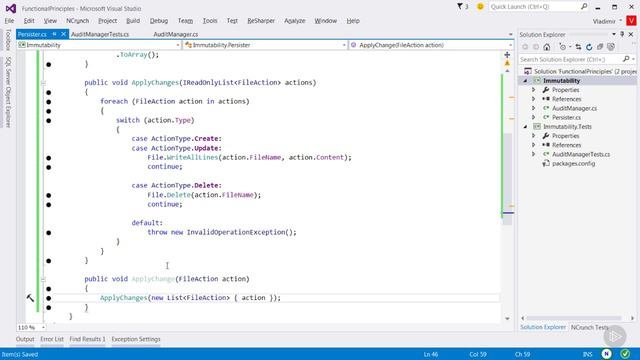This screenshot has width=640, height=360.
Task: Click NCrunch marker beside the foreach line
Action: point(49,102)
